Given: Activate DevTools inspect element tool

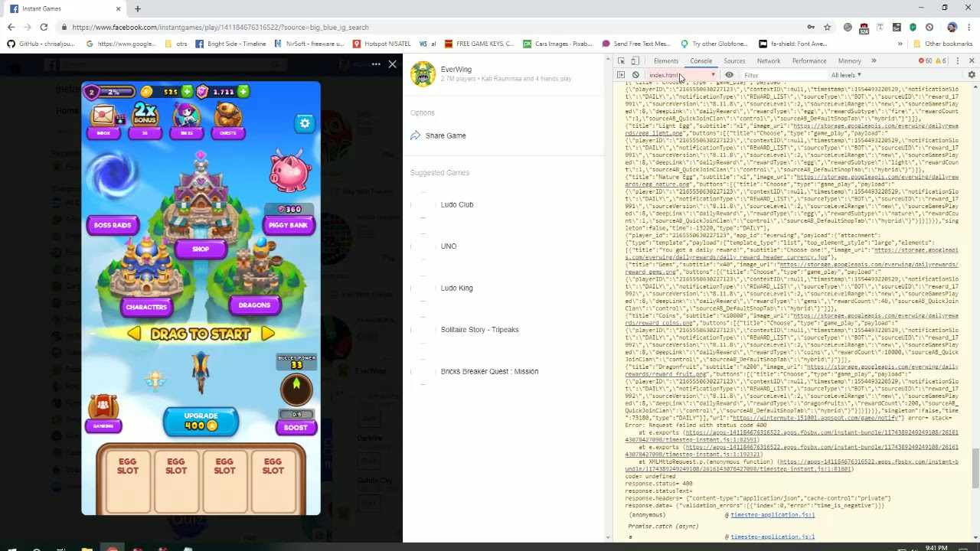Looking at the screenshot, I should point(621,61).
